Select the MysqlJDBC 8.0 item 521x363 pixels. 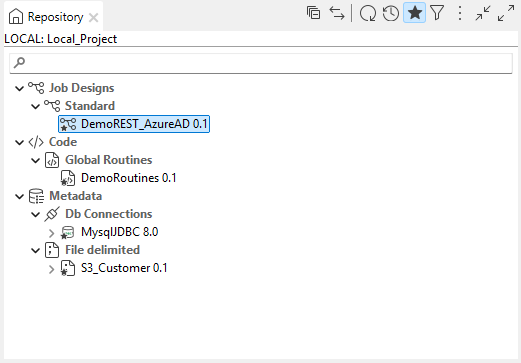click(120, 232)
